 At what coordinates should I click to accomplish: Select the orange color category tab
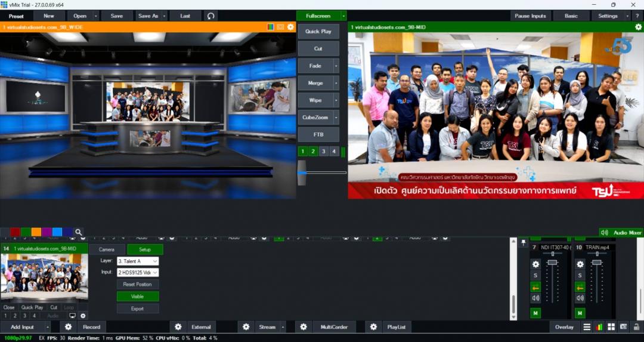[x=36, y=232]
